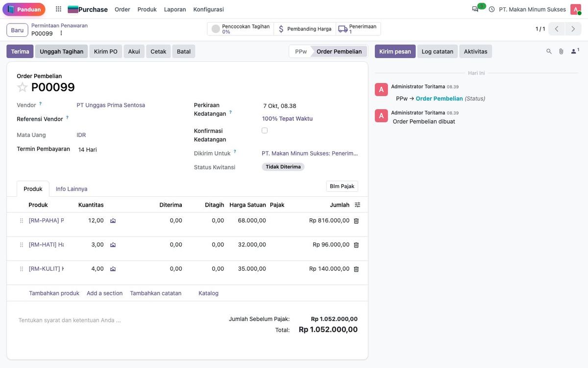Click the Terima button
This screenshot has height=368, width=588.
(20, 52)
